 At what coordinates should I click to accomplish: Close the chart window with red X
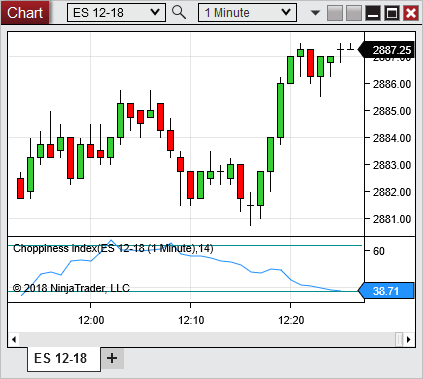(x=411, y=13)
